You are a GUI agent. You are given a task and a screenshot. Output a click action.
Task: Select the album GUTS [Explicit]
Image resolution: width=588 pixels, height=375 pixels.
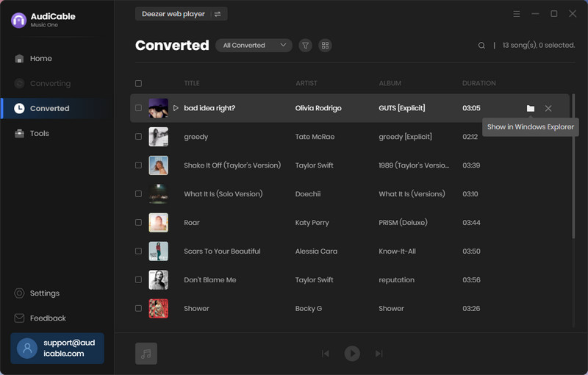click(402, 108)
